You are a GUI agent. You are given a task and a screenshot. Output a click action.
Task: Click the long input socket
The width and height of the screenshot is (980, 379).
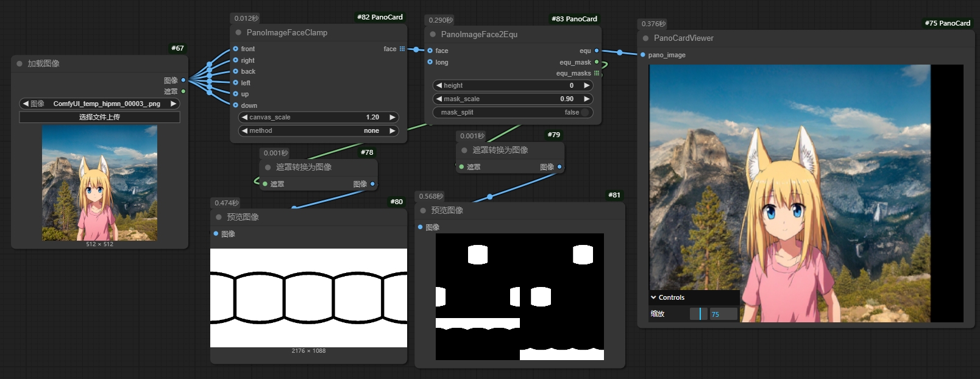coord(430,62)
